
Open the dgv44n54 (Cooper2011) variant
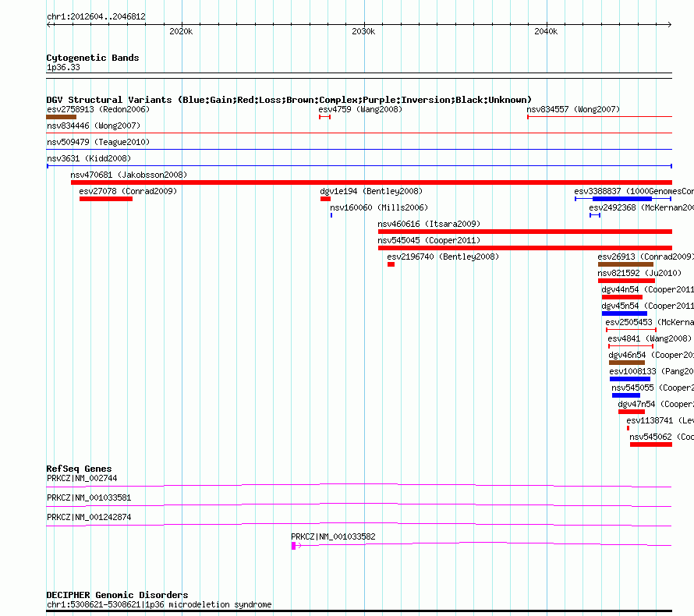(x=647, y=289)
